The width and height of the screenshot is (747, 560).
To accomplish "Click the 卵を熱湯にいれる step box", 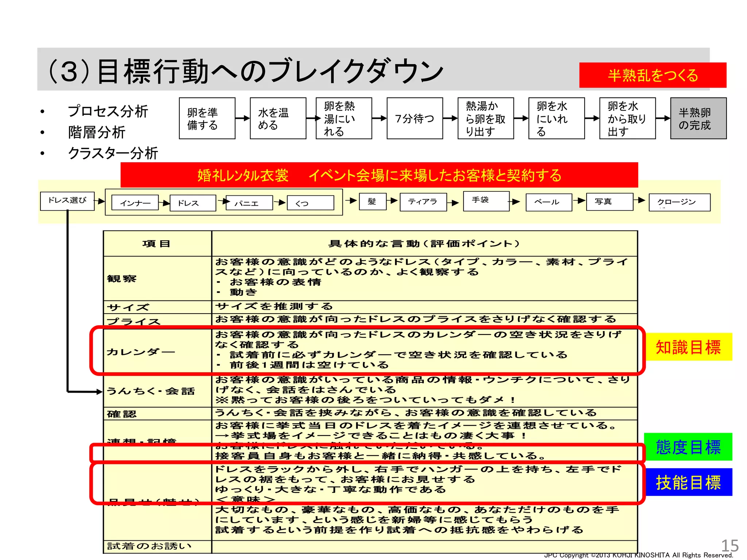I will click(344, 118).
